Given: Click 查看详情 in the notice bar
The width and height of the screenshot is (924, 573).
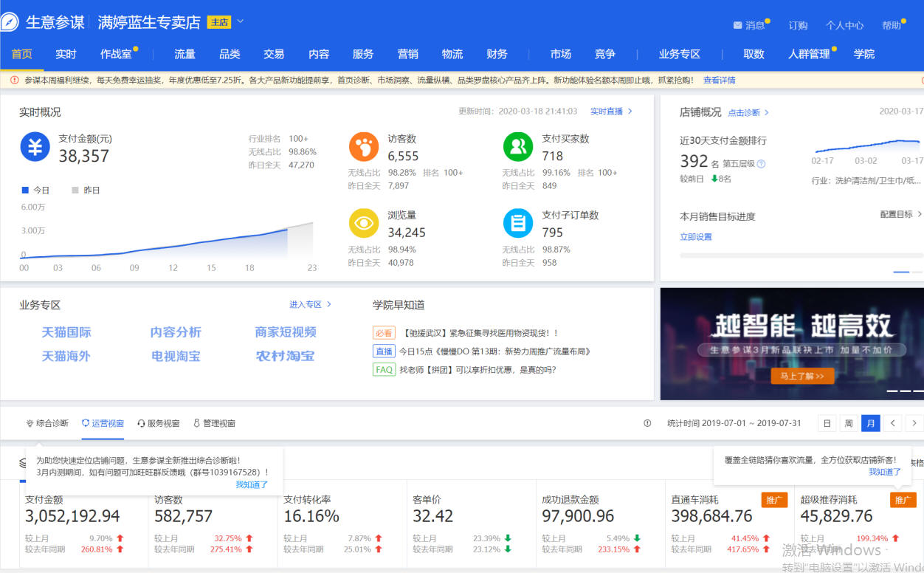Looking at the screenshot, I should tap(719, 80).
